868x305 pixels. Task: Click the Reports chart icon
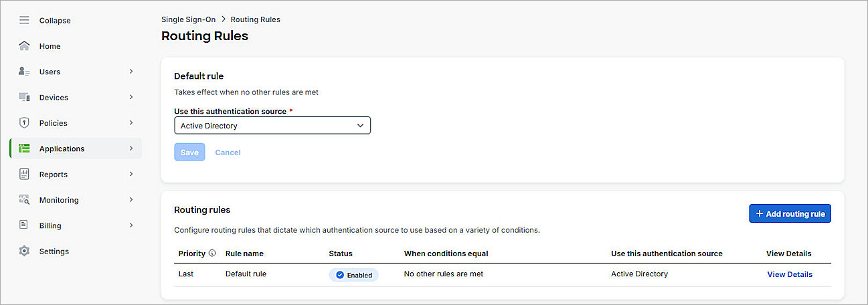pyautogui.click(x=24, y=175)
